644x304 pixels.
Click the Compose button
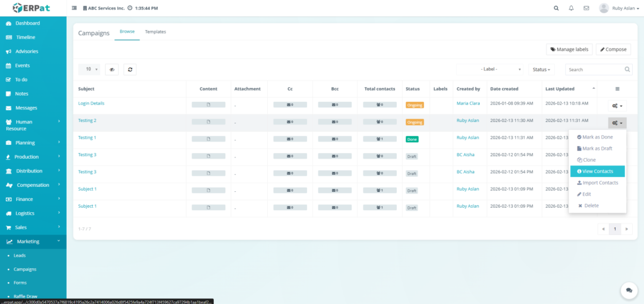pyautogui.click(x=613, y=49)
